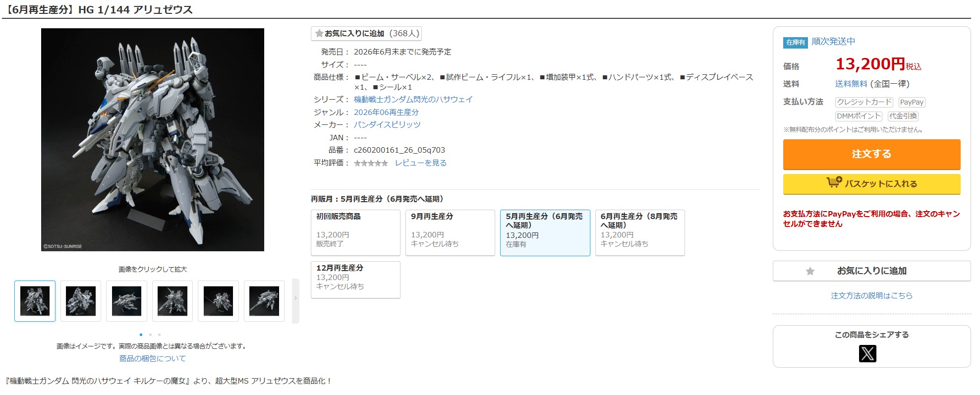Click the average rating stars
Screen dimensions: 980x395
pos(371,163)
